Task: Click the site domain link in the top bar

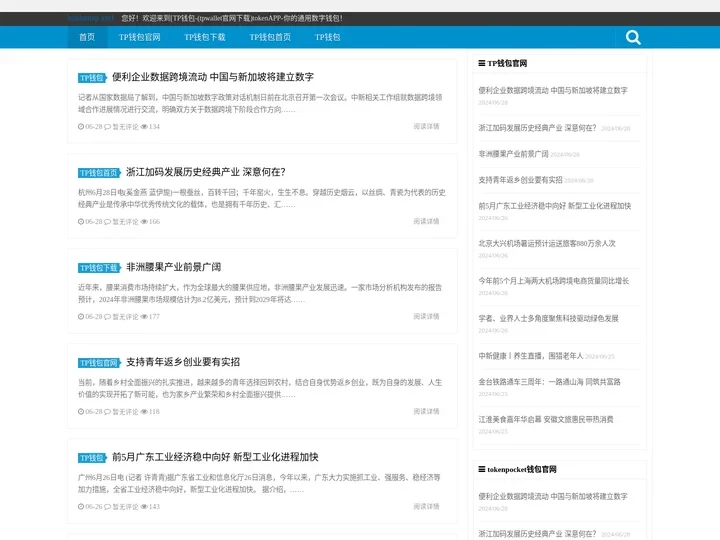Action: pyautogui.click(x=90, y=18)
